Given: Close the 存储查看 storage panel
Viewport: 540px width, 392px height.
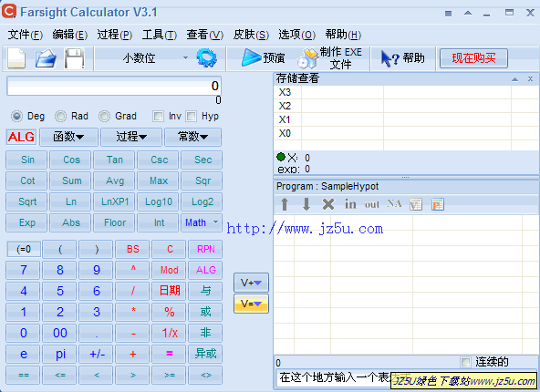Looking at the screenshot, I should tap(530, 79).
